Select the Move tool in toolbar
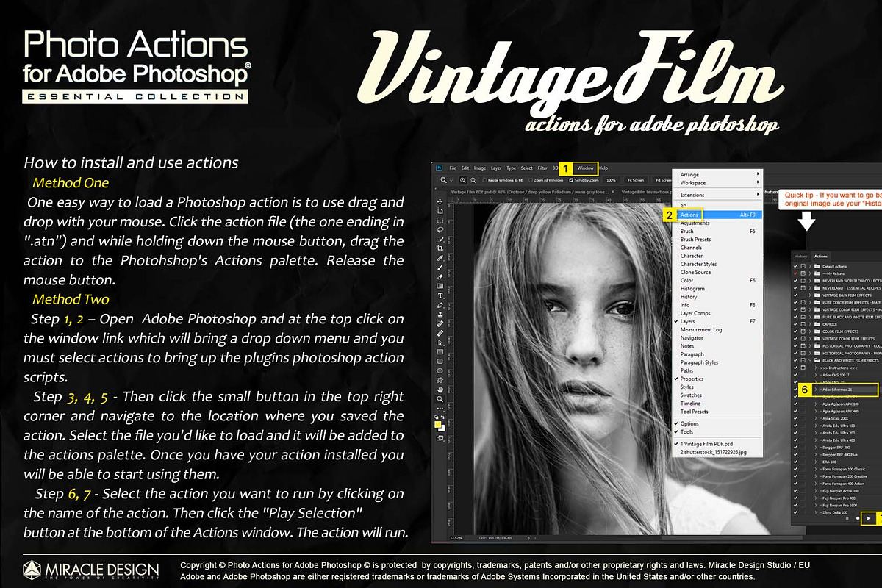Image resolution: width=882 pixels, height=588 pixels. pyautogui.click(x=440, y=201)
